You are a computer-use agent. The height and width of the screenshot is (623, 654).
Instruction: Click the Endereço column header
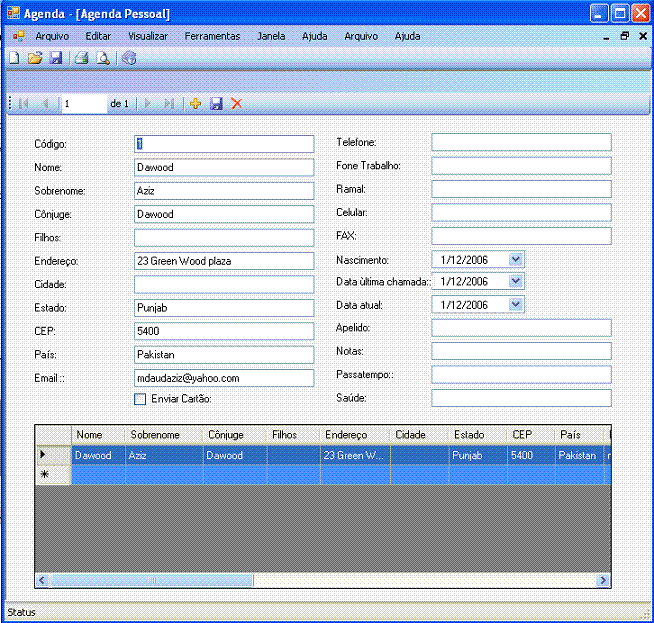coord(355,435)
